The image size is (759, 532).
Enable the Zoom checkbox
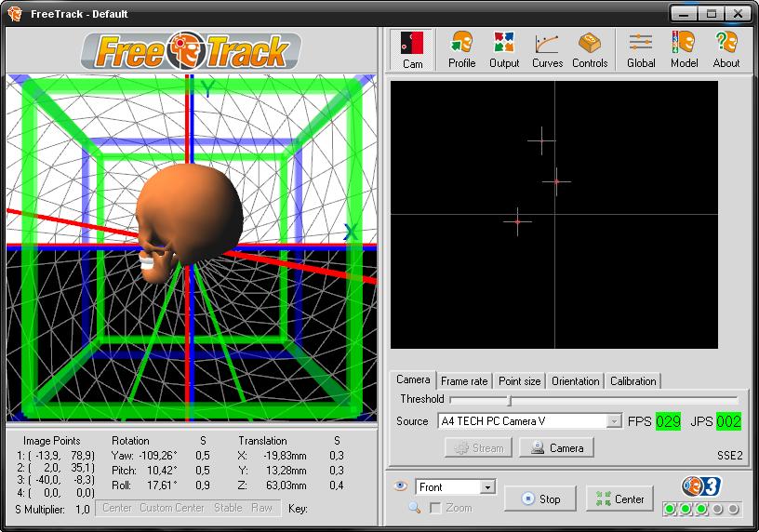[435, 508]
